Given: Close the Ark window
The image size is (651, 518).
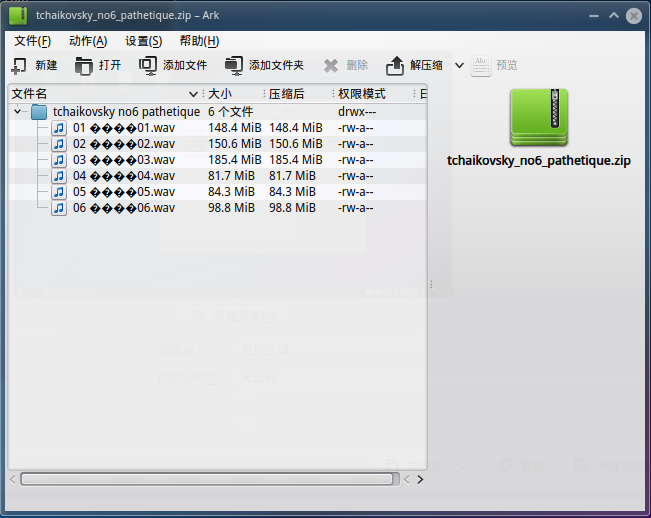Looking at the screenshot, I should (634, 16).
